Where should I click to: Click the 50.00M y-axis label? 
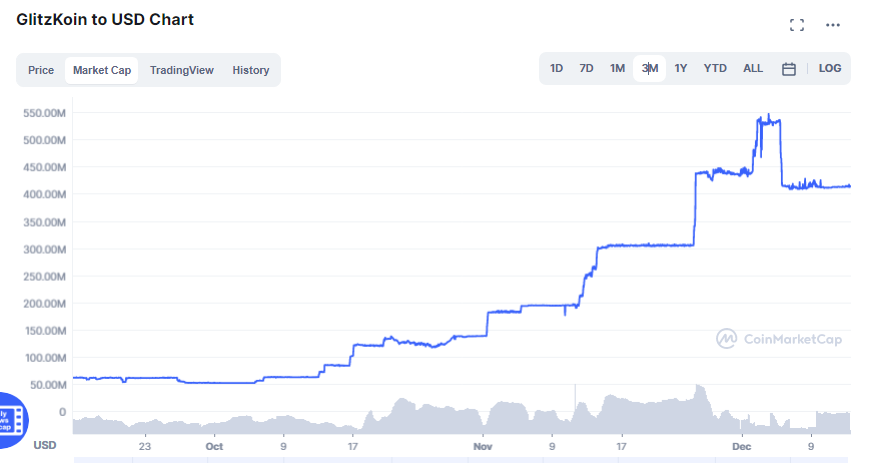(x=48, y=385)
